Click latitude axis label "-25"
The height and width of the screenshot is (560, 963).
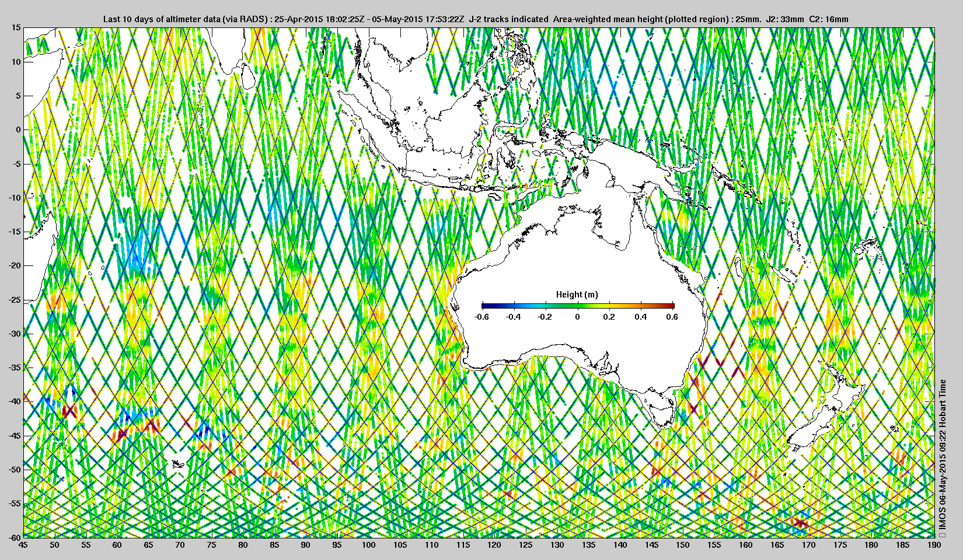pyautogui.click(x=15, y=300)
